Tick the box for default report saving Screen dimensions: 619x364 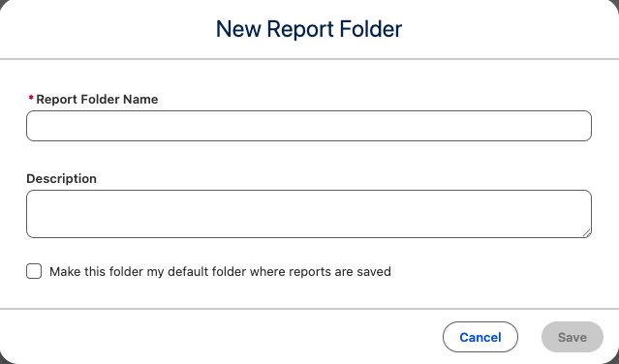tap(34, 271)
